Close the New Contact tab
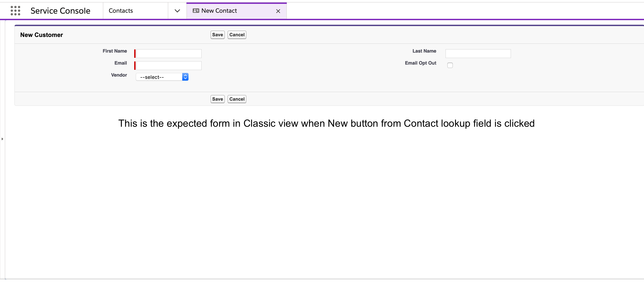This screenshot has height=282, width=644. [x=278, y=11]
